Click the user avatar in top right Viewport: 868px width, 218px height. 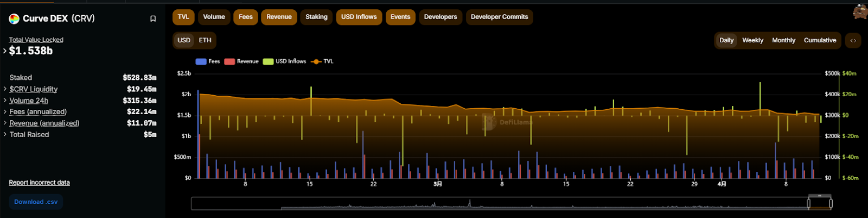[860, 11]
